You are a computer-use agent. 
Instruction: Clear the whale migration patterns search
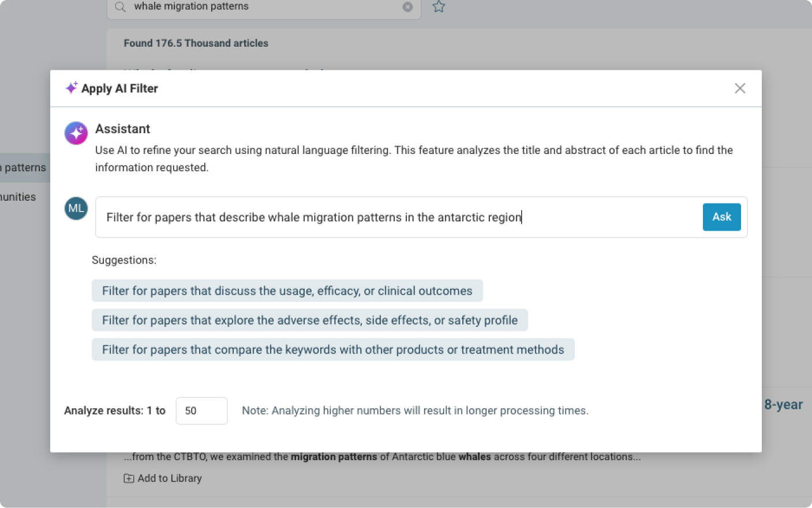[407, 7]
